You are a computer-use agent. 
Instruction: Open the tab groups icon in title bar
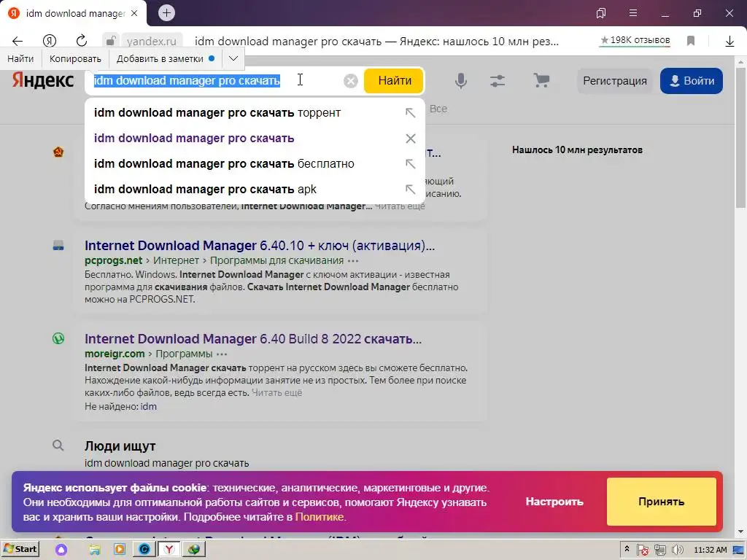[x=601, y=13]
